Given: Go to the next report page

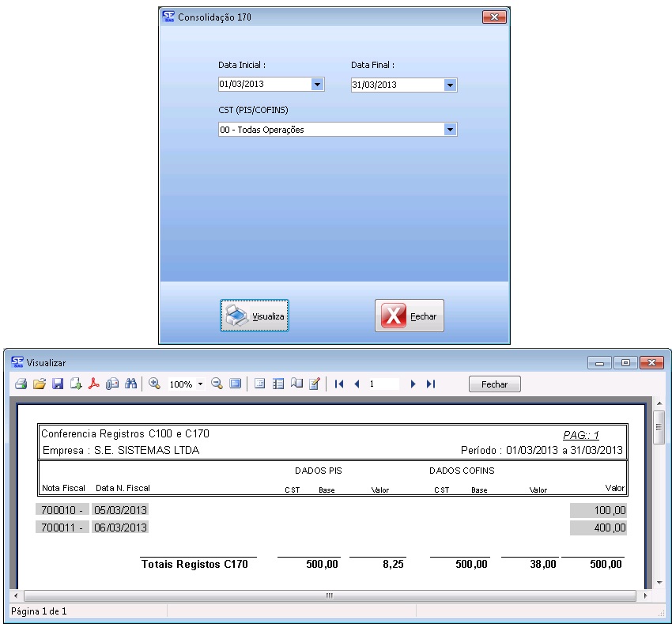Looking at the screenshot, I should tap(413, 384).
